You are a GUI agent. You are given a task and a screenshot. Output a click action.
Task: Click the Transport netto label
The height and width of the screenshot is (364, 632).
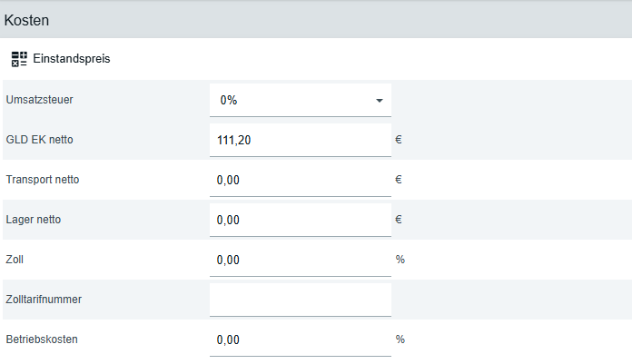tap(43, 180)
